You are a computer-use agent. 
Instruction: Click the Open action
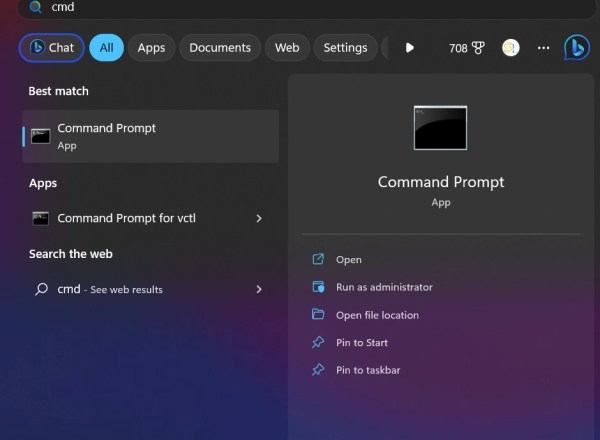pyautogui.click(x=349, y=259)
